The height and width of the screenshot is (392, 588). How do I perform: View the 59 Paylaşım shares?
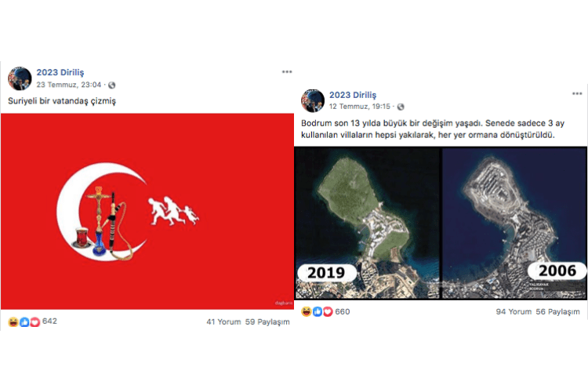click(267, 322)
